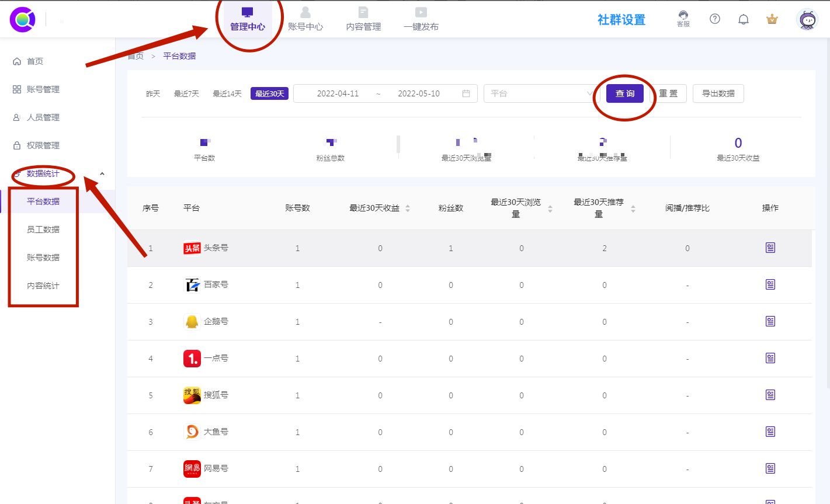Image resolution: width=830 pixels, height=504 pixels.
Task: Open the user avatar at top right
Action: (x=807, y=19)
